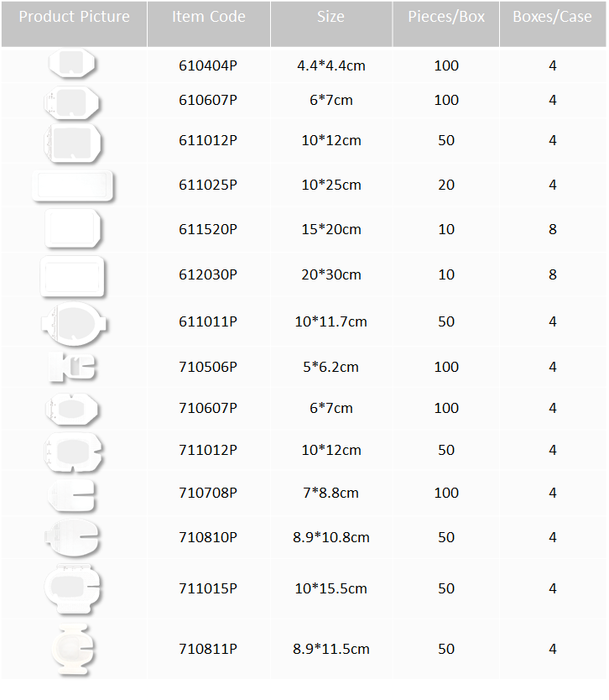Click the Pieces/Box column header
Image resolution: width=609 pixels, height=700 pixels.
tap(446, 17)
